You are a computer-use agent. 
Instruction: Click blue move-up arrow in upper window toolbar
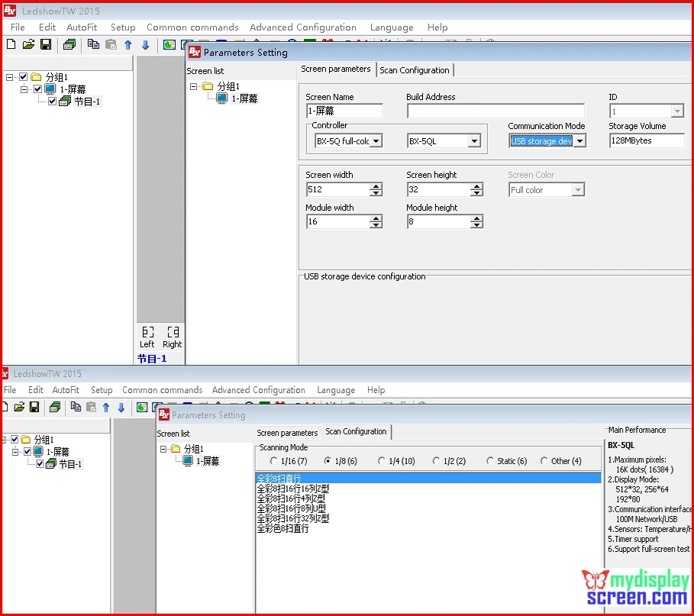tap(128, 45)
